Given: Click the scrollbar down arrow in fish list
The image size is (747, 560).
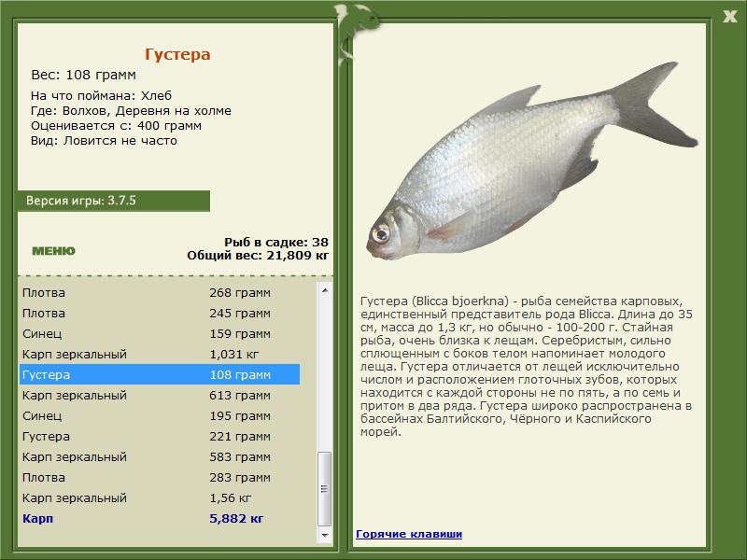Looking at the screenshot, I should click(324, 535).
